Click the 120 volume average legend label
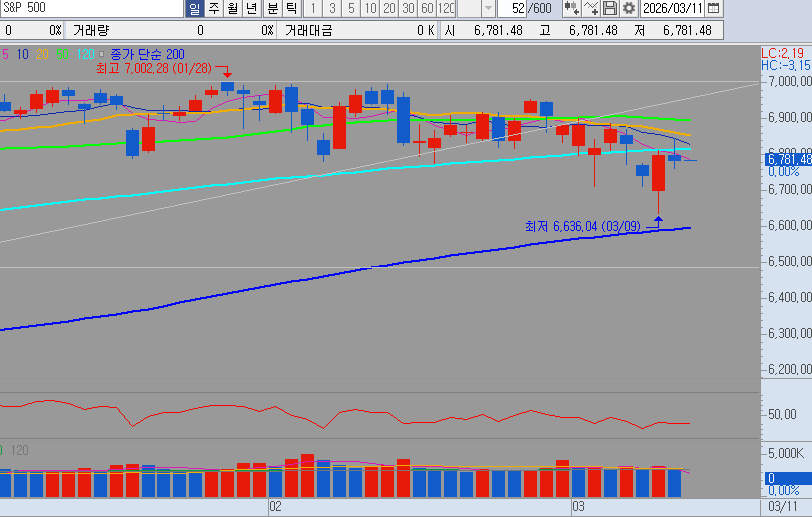812x517 pixels. pyautogui.click(x=20, y=451)
